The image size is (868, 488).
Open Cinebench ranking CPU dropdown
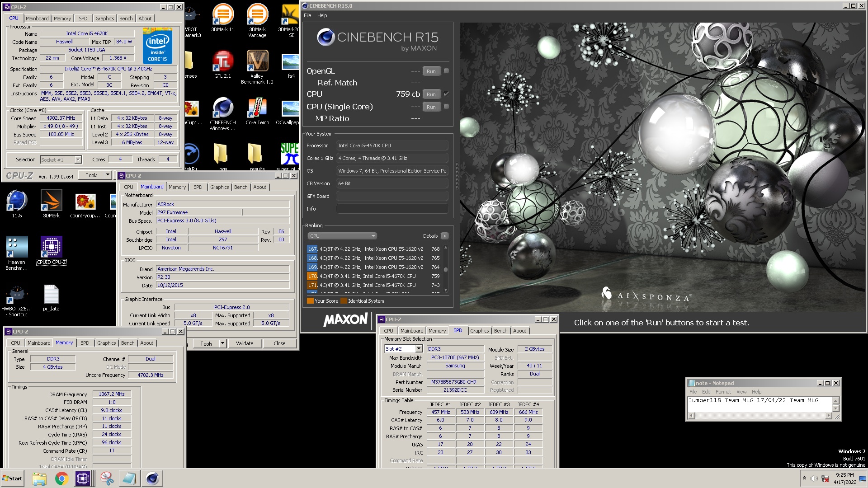tap(342, 236)
